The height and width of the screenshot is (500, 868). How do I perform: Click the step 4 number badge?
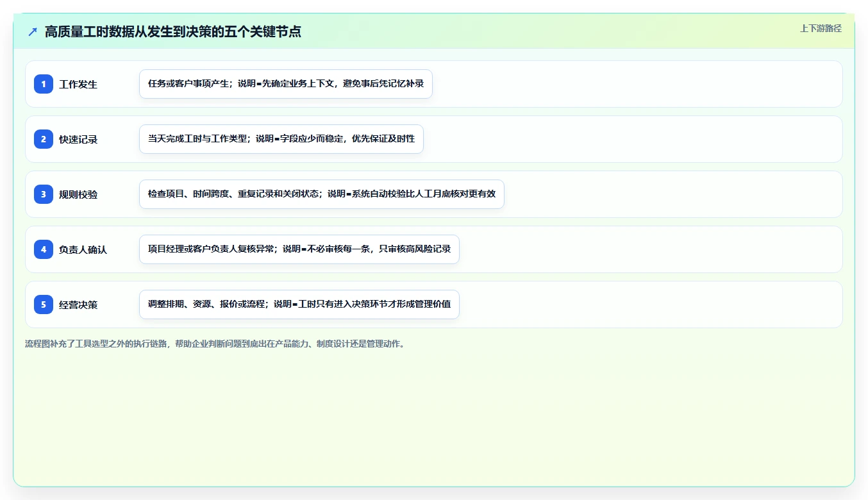(44, 249)
